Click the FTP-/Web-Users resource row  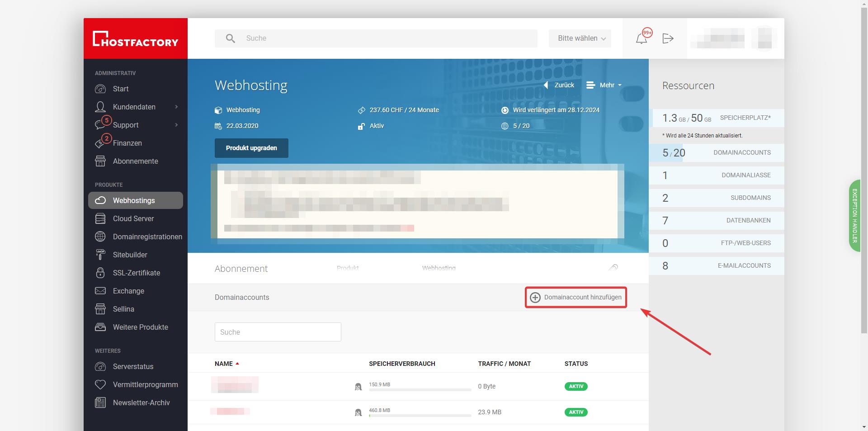click(717, 243)
